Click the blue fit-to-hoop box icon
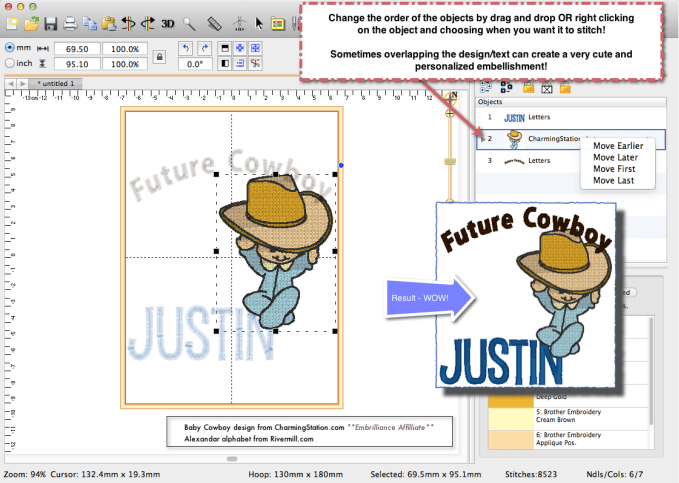 pyautogui.click(x=255, y=48)
